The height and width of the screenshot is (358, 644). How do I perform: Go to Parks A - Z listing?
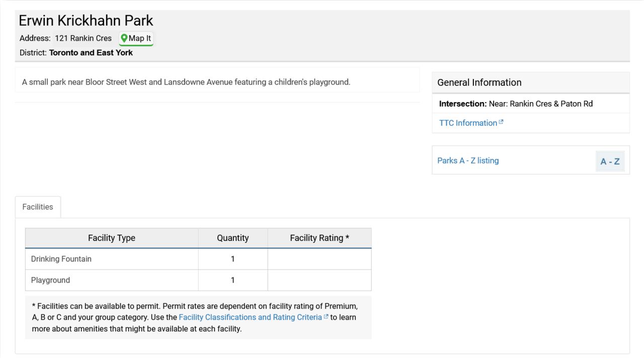click(468, 161)
